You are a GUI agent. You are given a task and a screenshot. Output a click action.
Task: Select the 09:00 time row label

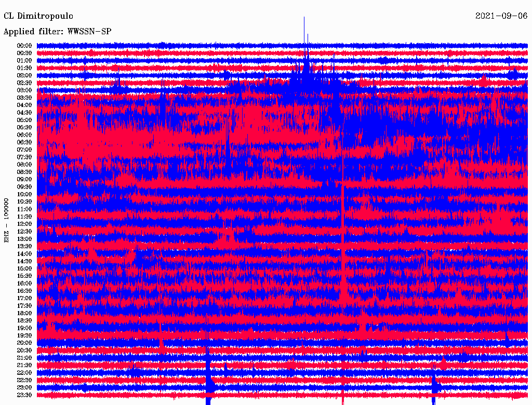[x=24, y=180]
